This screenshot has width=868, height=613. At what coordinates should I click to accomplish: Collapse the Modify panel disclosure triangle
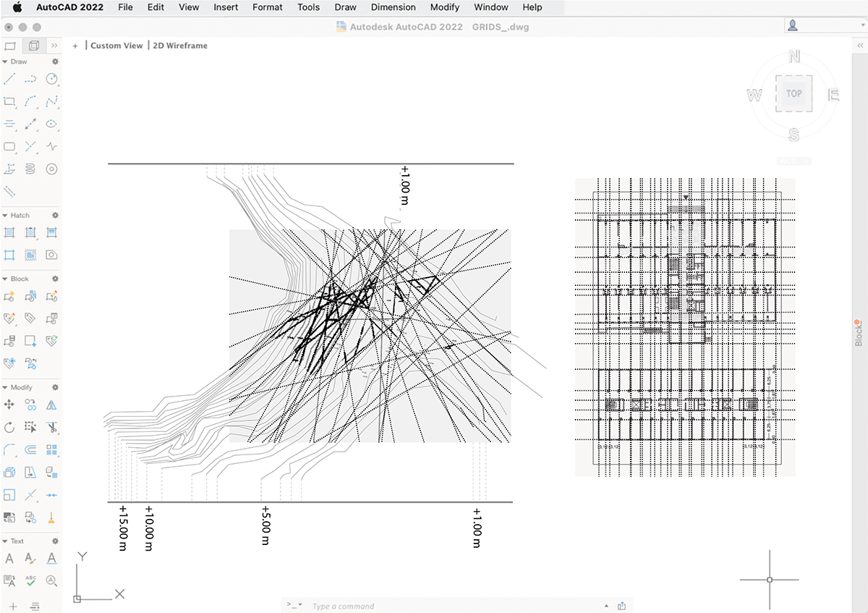[5, 388]
